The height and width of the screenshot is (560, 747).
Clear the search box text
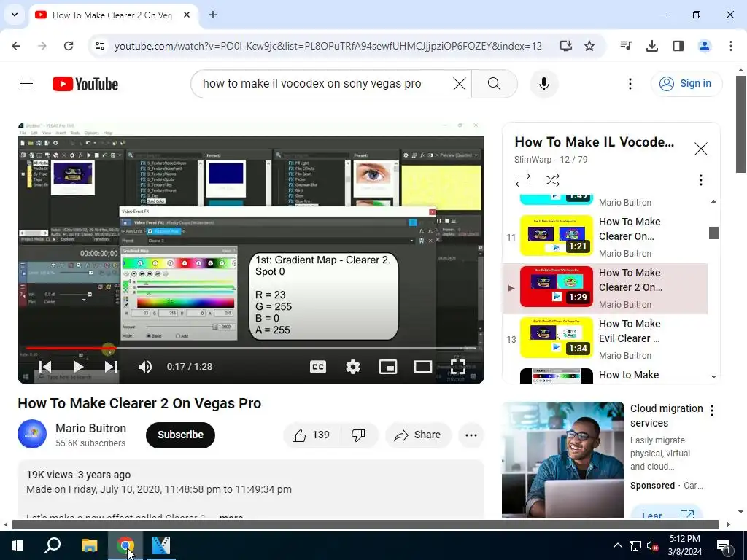click(460, 84)
